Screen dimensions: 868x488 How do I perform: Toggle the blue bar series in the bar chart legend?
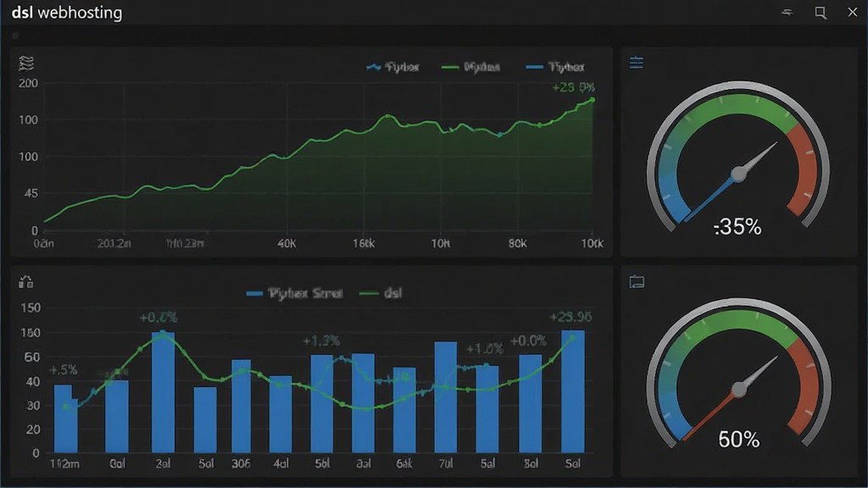(294, 293)
